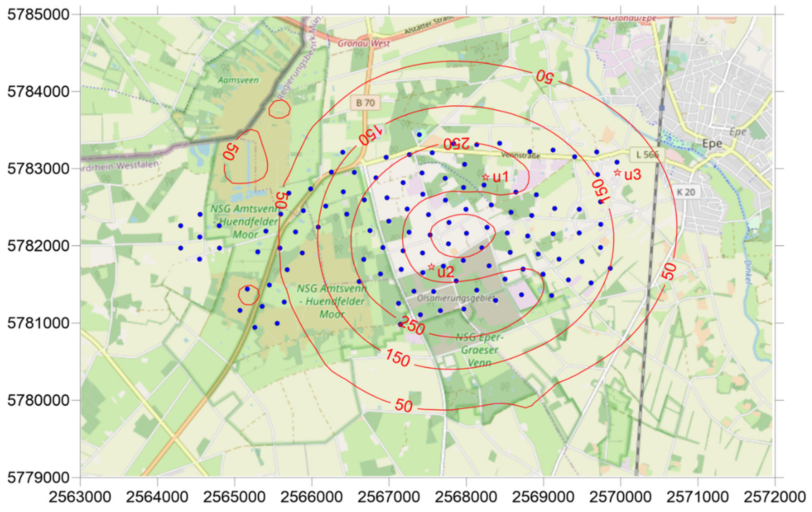The width and height of the screenshot is (812, 512).
Task: Click the Epe town label
Action: 712,144
